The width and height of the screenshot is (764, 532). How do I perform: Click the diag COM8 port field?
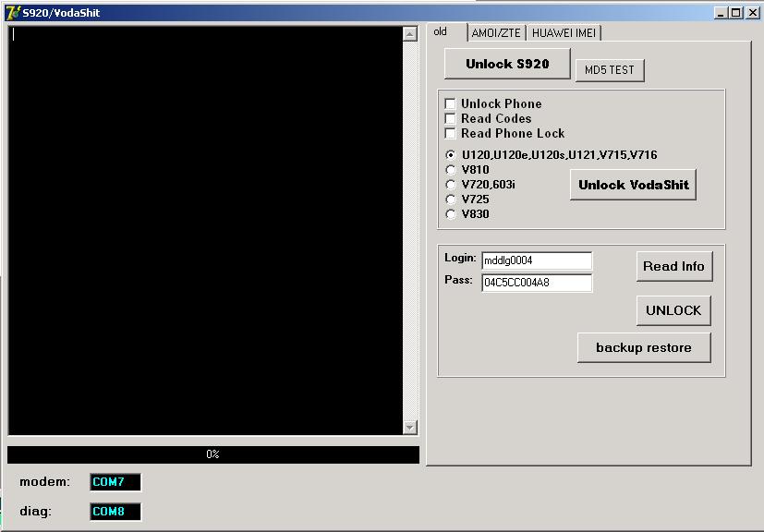(x=115, y=512)
